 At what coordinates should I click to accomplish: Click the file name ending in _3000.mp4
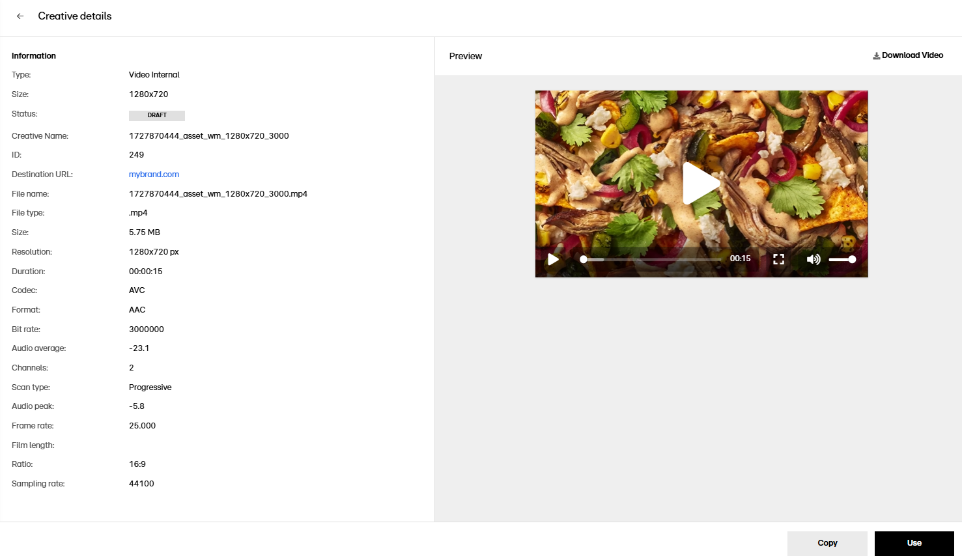click(218, 194)
